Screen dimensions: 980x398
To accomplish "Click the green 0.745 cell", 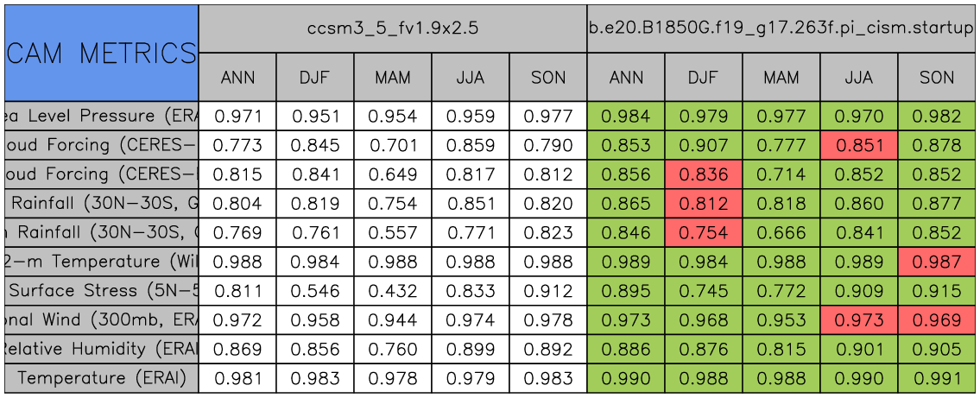I will click(x=703, y=290).
